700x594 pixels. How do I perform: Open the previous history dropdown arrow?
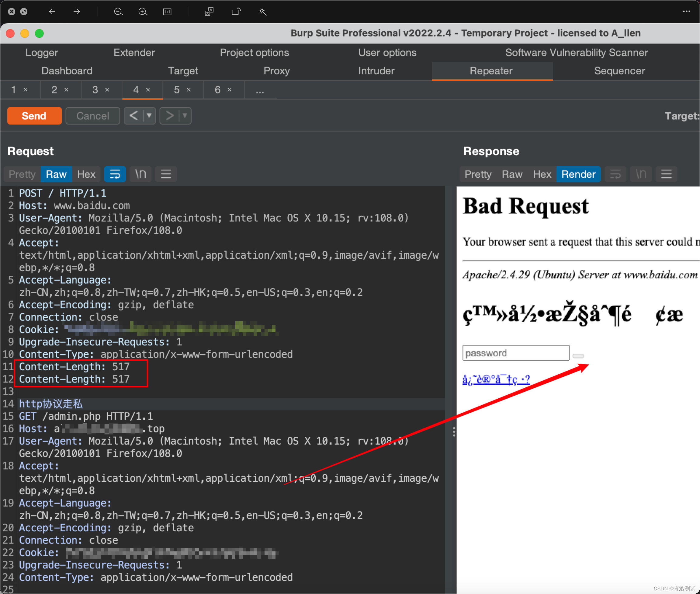point(149,116)
